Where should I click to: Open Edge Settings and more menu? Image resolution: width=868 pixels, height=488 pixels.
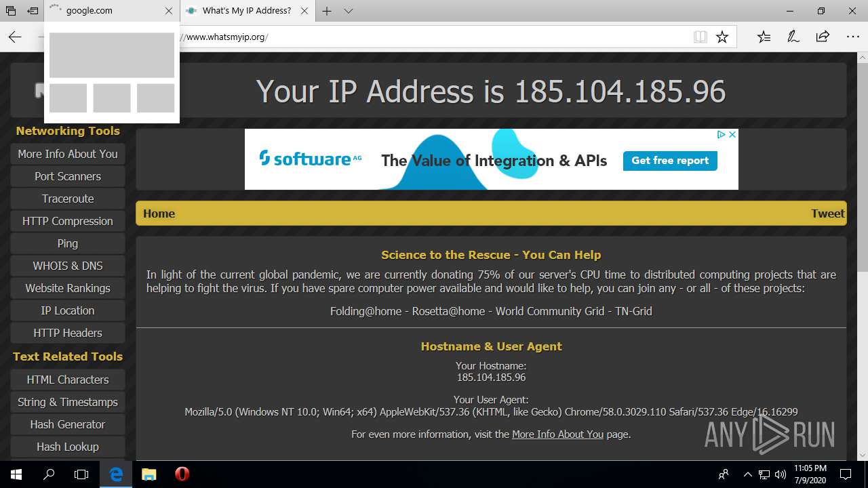(852, 37)
